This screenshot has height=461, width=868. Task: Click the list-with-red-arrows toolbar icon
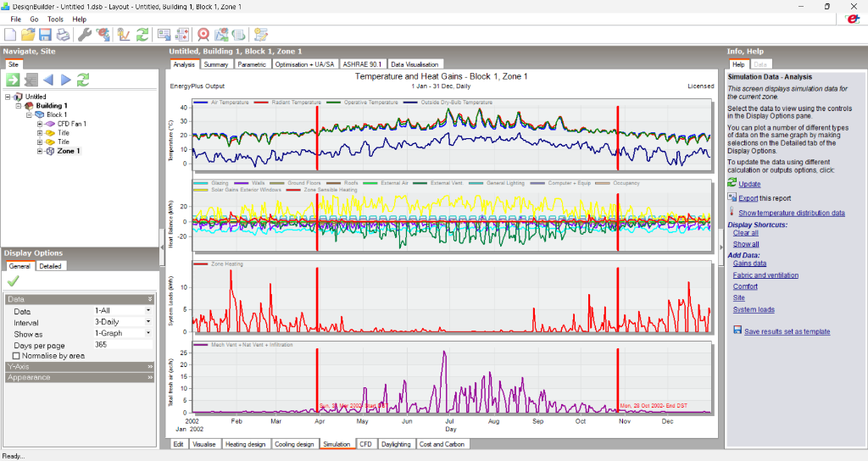point(182,34)
